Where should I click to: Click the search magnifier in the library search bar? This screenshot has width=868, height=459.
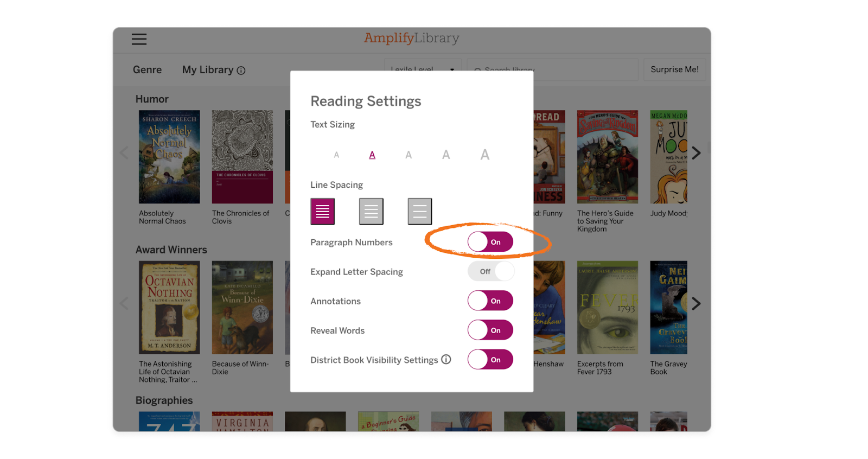(477, 71)
